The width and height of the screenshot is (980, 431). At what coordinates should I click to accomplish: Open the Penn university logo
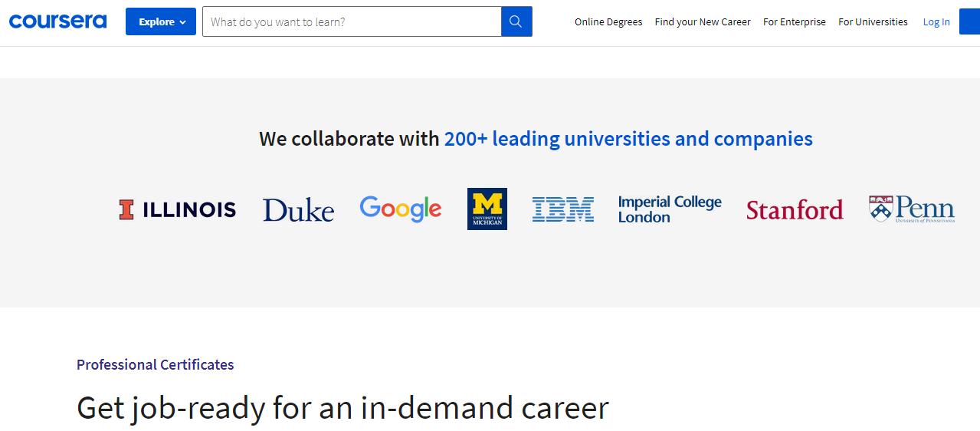pyautogui.click(x=911, y=209)
